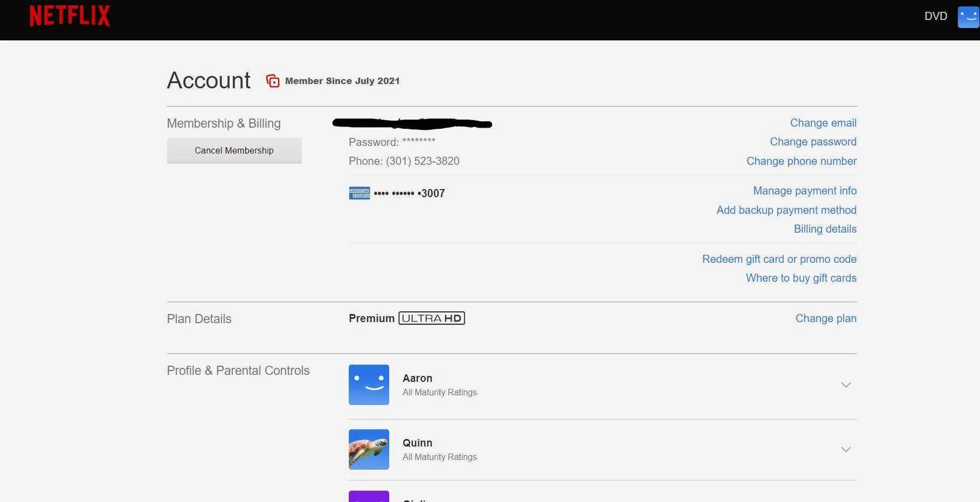
Task: Select Add backup payment method
Action: pyautogui.click(x=786, y=210)
